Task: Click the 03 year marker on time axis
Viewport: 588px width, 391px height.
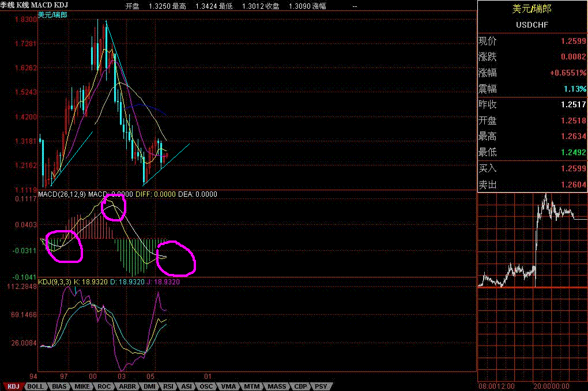Action: point(122,377)
